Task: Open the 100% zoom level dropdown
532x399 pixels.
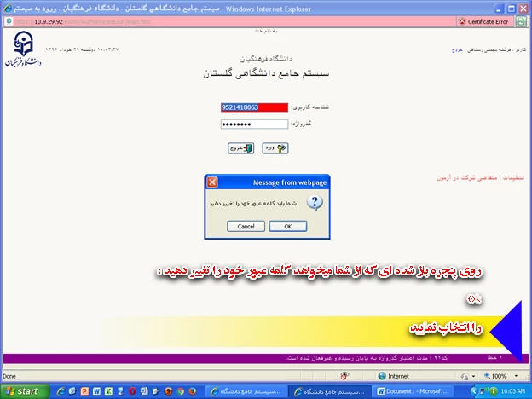Action: click(503, 375)
